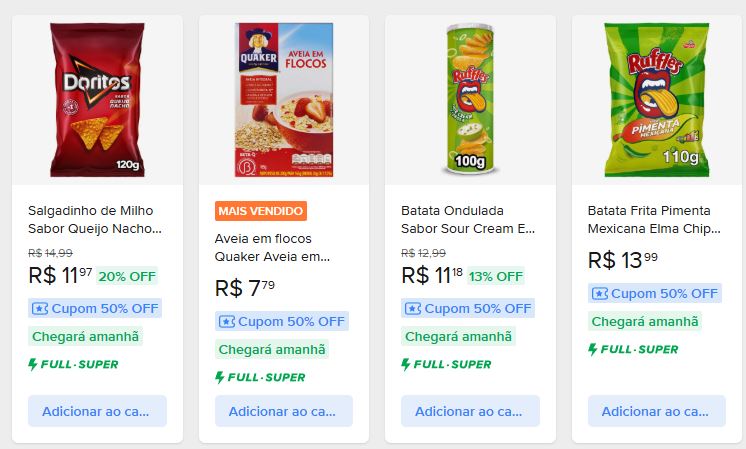746x449 pixels.
Task: Open the Quaker Aveia em Flocos image
Action: [x=284, y=100]
